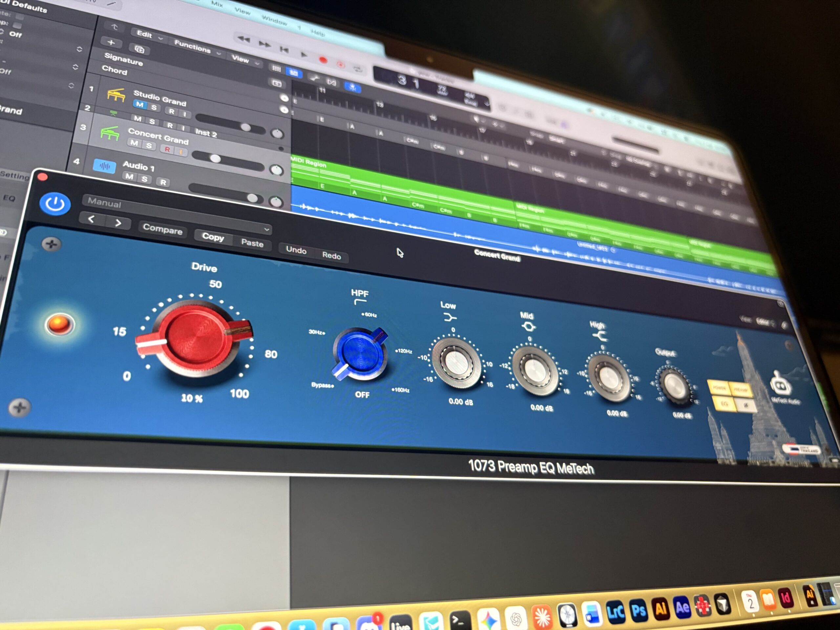Click the green Concert Grand piano track icon
840x630 pixels.
point(110,133)
